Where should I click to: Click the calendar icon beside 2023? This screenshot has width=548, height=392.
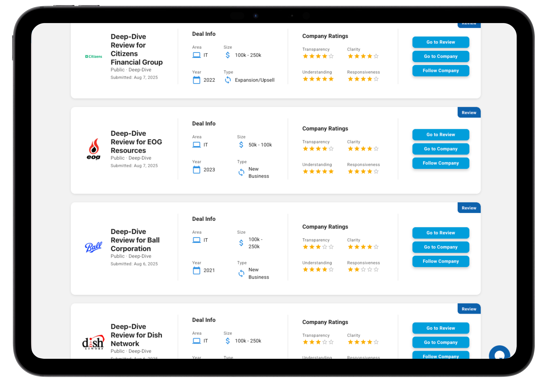click(x=196, y=170)
